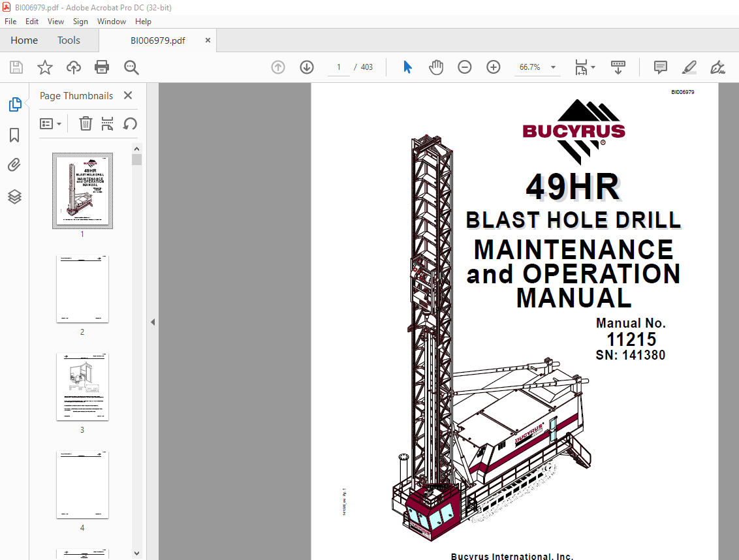Go to next page arrow
The image size is (739, 560).
coord(307,67)
